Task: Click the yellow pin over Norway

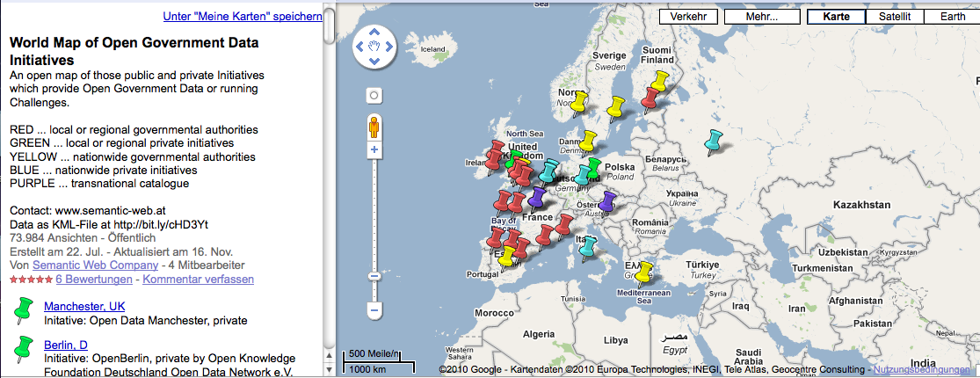Action: 579,102
